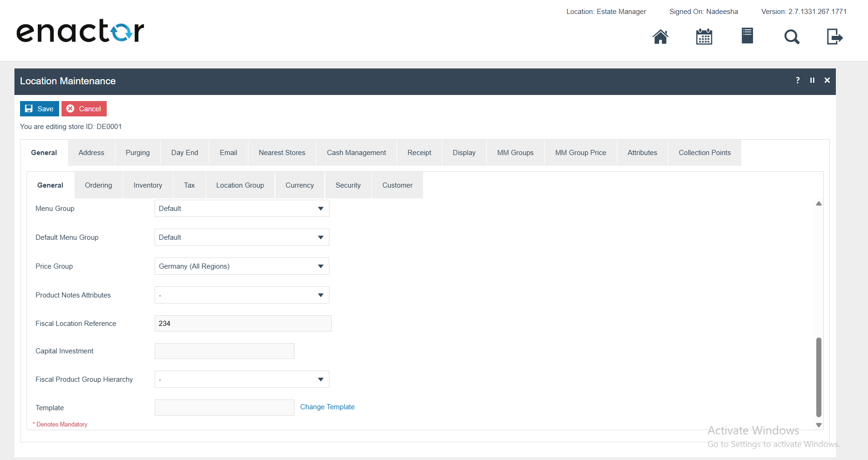
Task: Expand the Price Group dropdown
Action: click(x=242, y=266)
